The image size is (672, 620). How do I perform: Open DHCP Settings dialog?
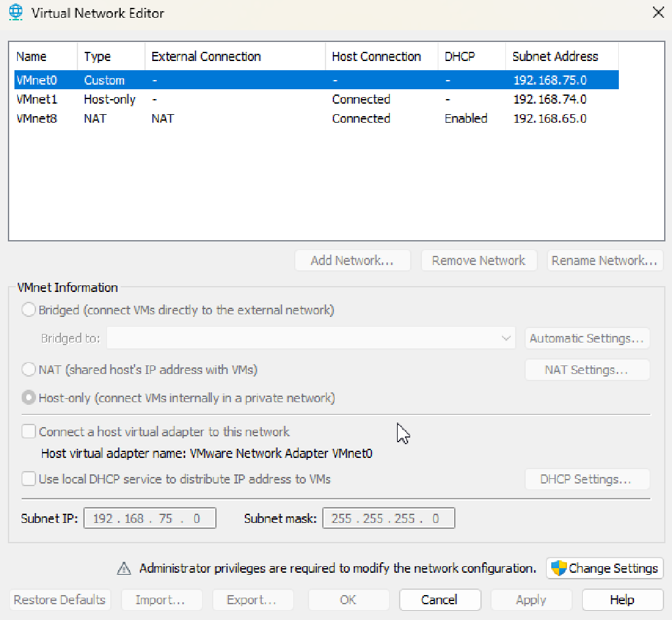coord(587,479)
